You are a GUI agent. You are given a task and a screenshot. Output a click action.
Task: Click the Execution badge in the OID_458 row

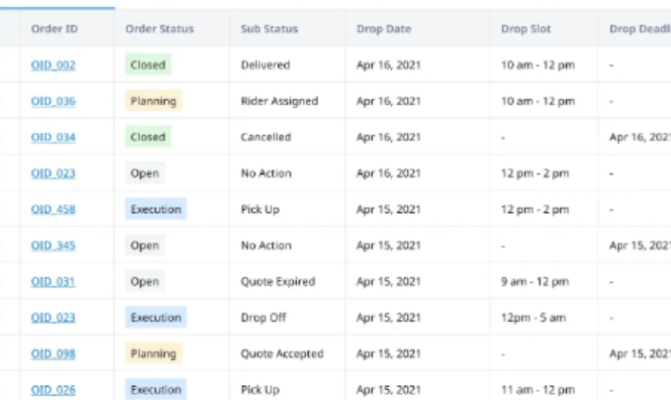[x=156, y=209]
